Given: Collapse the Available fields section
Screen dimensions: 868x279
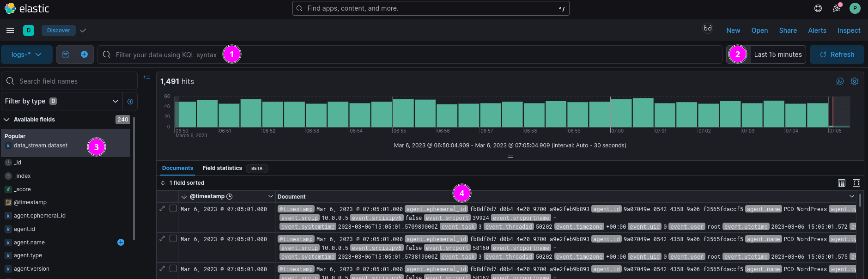Looking at the screenshot, I should 7,120.
